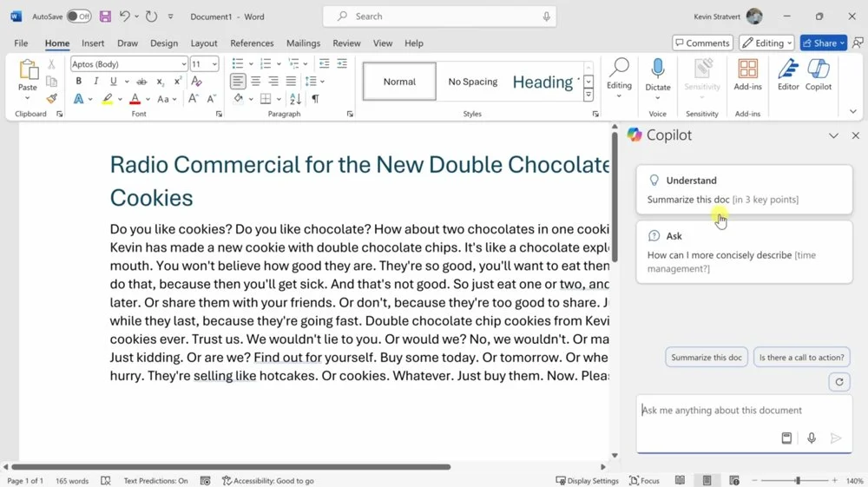Click the Comments button
Screen dimensions: 868x487
coord(702,43)
